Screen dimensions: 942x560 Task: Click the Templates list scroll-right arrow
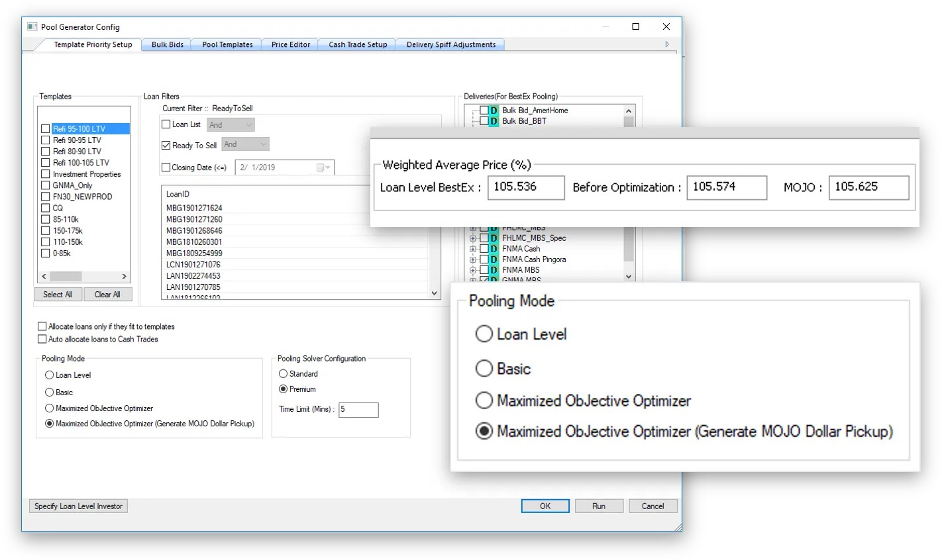click(x=124, y=276)
